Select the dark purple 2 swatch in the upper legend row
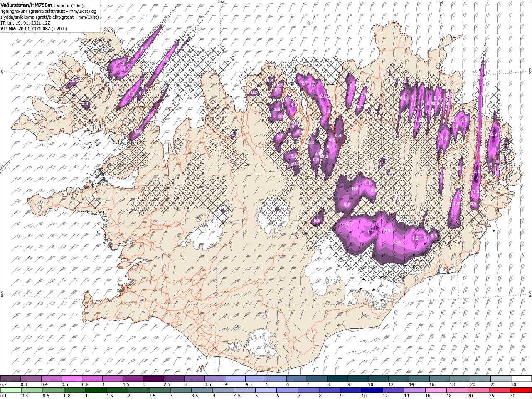This screenshot has height=399, width=532. [153, 379]
